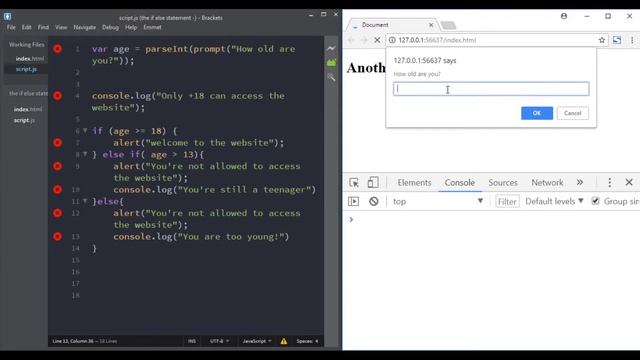
Task: Toggle the breakpoint marker on line 9
Action: (x=58, y=166)
